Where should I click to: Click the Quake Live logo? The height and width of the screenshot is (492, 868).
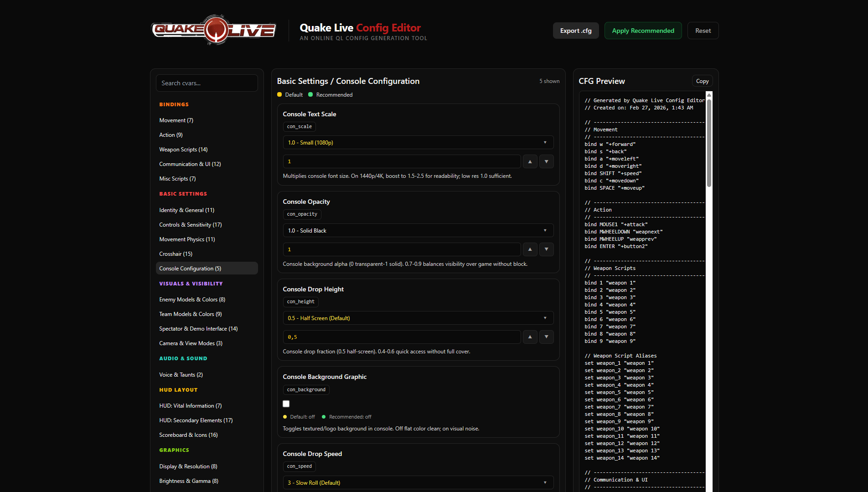coord(213,30)
